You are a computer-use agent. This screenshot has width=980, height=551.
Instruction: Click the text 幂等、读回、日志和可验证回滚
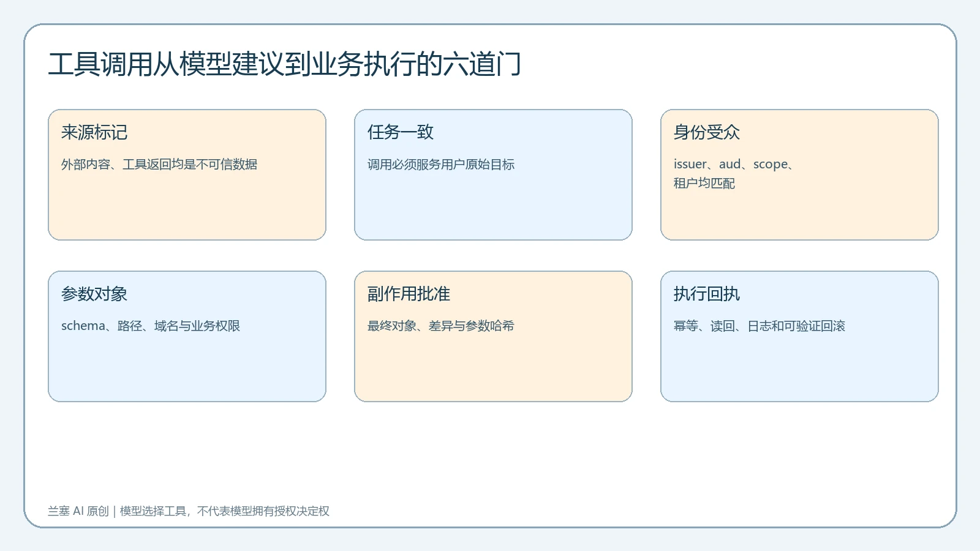[x=759, y=326]
